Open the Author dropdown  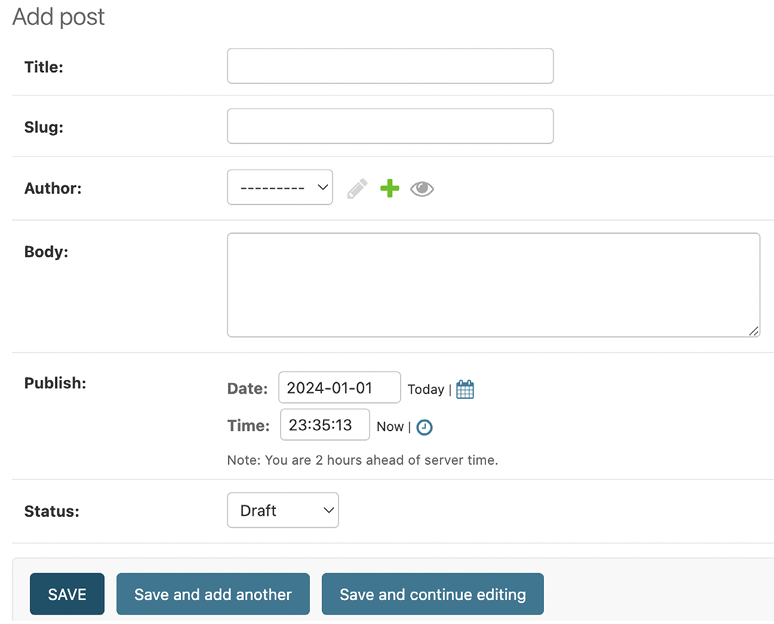(280, 187)
